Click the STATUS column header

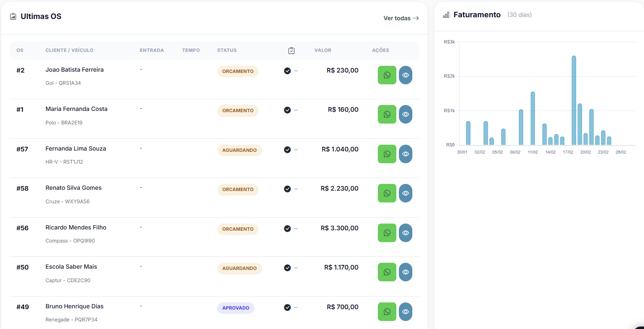[x=227, y=50]
